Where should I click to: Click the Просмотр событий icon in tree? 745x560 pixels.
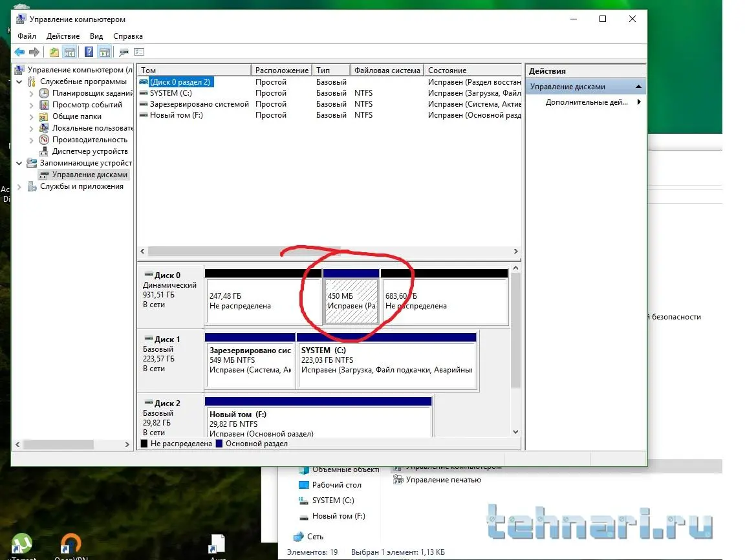click(44, 105)
